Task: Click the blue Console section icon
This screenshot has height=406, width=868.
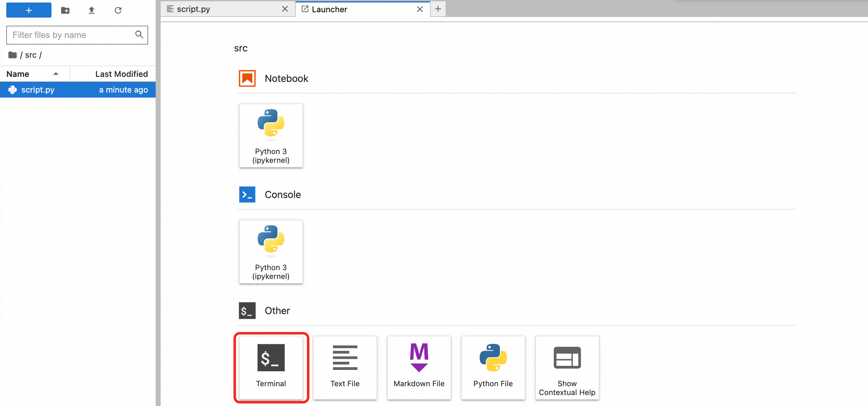Action: (x=247, y=195)
